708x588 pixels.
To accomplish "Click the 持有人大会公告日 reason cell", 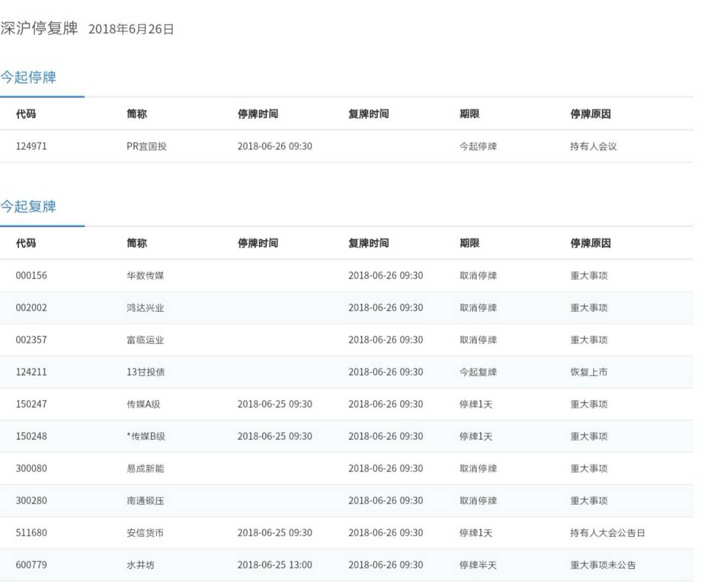I will [607, 532].
